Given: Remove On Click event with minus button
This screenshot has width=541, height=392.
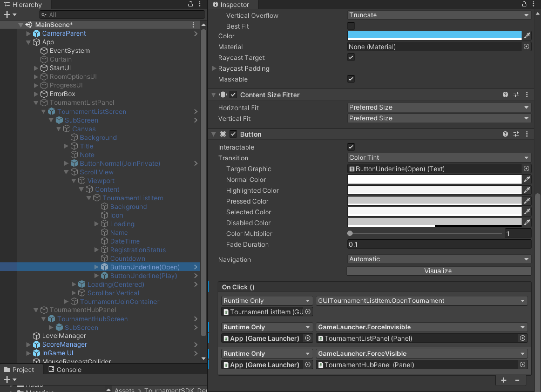Looking at the screenshot, I should click(517, 380).
